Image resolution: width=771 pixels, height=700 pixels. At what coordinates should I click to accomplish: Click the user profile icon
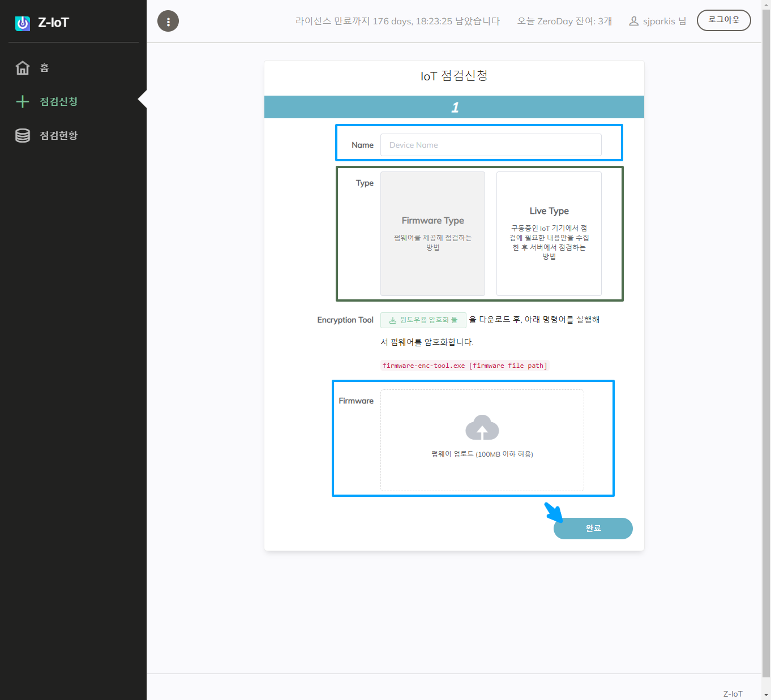point(634,22)
